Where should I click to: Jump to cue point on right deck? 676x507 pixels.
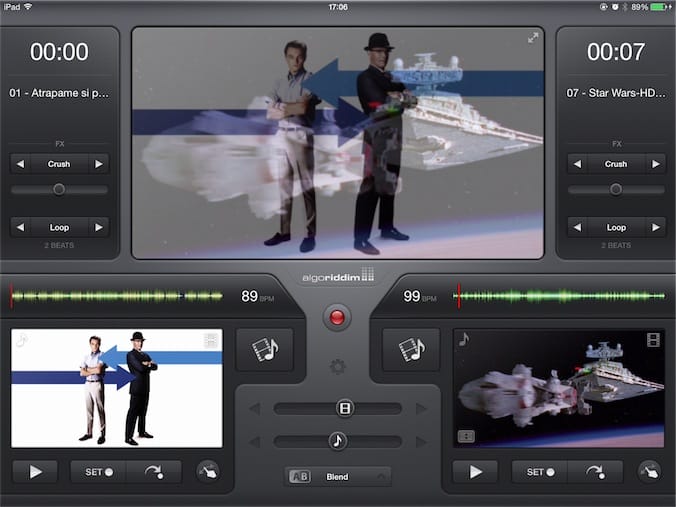point(595,472)
